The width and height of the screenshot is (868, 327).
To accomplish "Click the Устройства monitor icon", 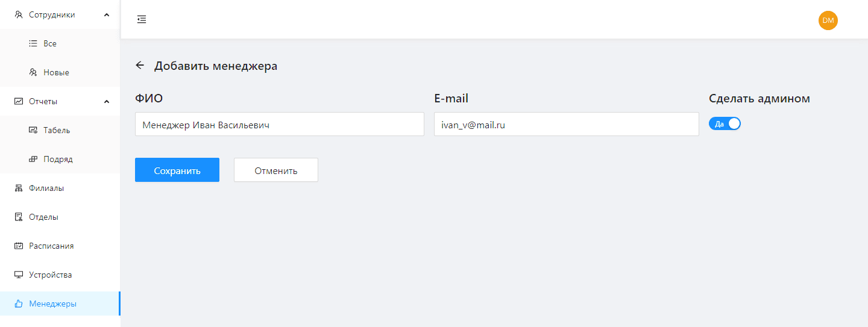I will 18,275.
